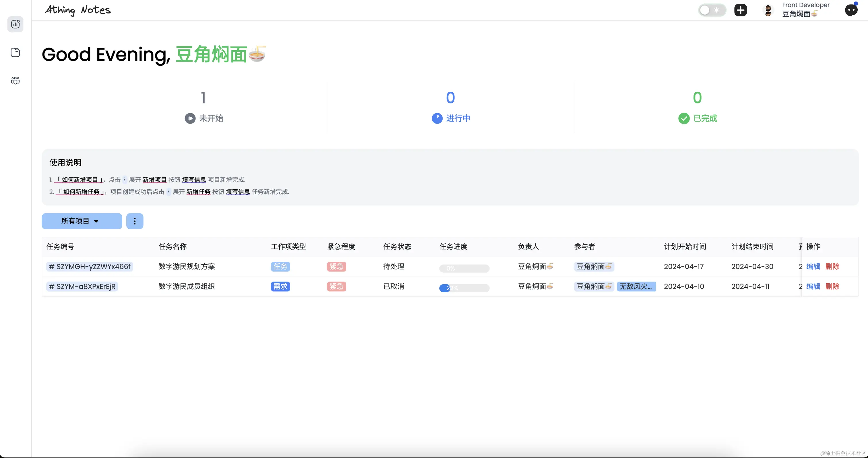Click the 计划结束时间 column header
The height and width of the screenshot is (458, 868).
tap(752, 247)
